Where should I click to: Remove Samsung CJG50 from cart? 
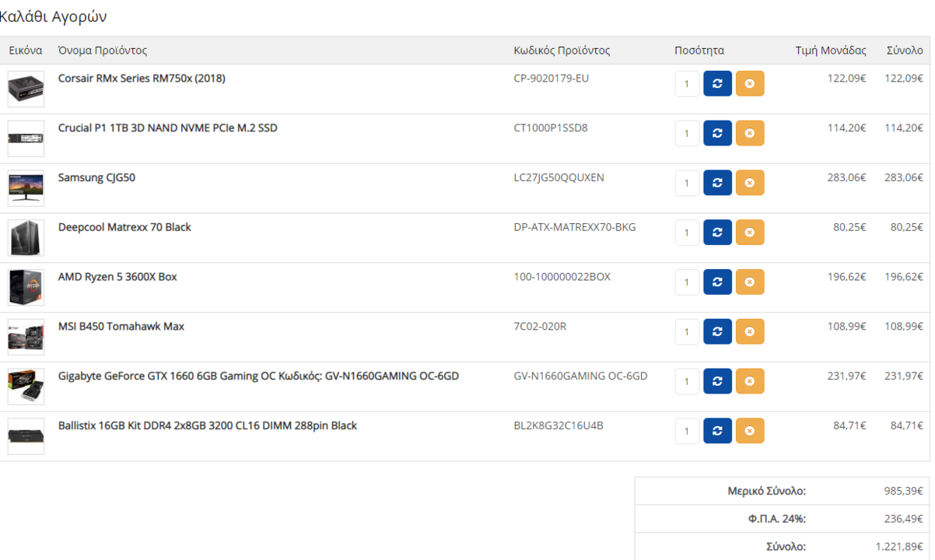point(750,183)
